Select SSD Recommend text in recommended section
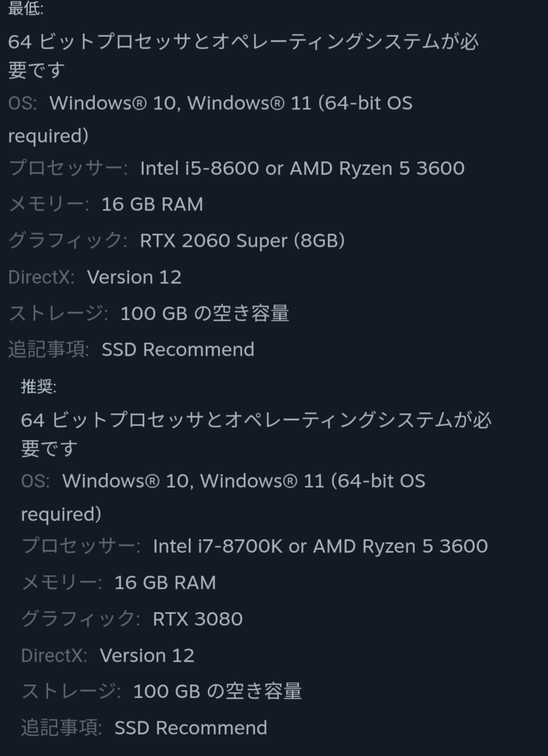548x756 pixels. click(191, 728)
